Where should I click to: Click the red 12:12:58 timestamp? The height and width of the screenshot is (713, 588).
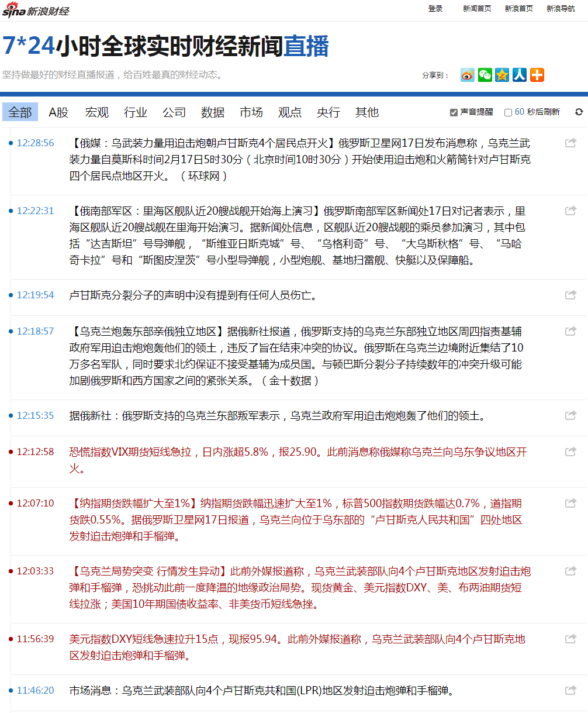pos(35,452)
